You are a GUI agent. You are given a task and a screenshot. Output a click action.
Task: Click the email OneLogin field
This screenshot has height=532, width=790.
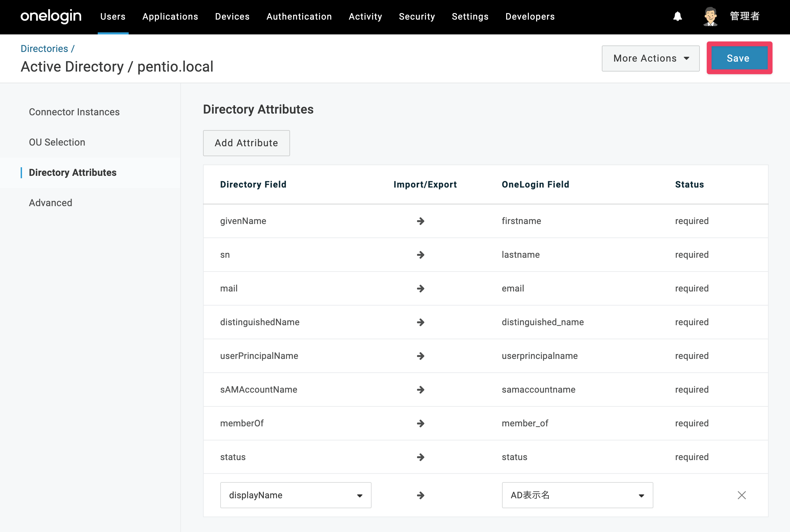(513, 288)
